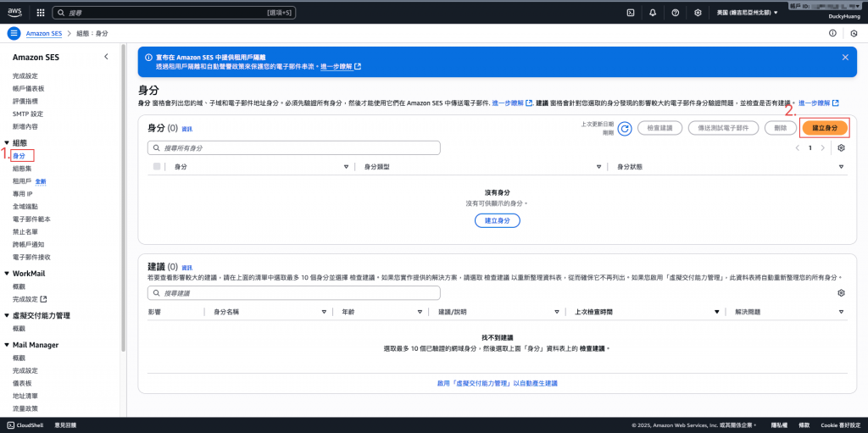Viewport: 868px width, 433px height.
Task: Open the DuckyHuang account menu
Action: [843, 16]
